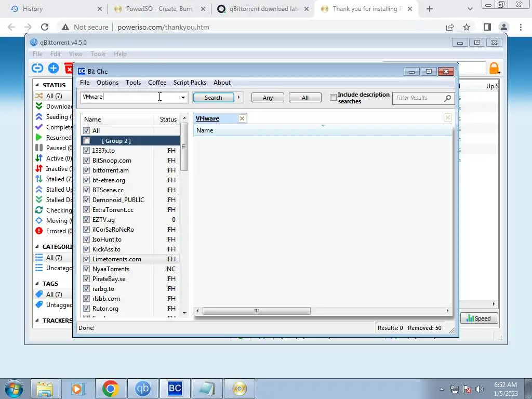
Task: Uncheck the PirateBay.se checkbox
Action: pos(87,279)
